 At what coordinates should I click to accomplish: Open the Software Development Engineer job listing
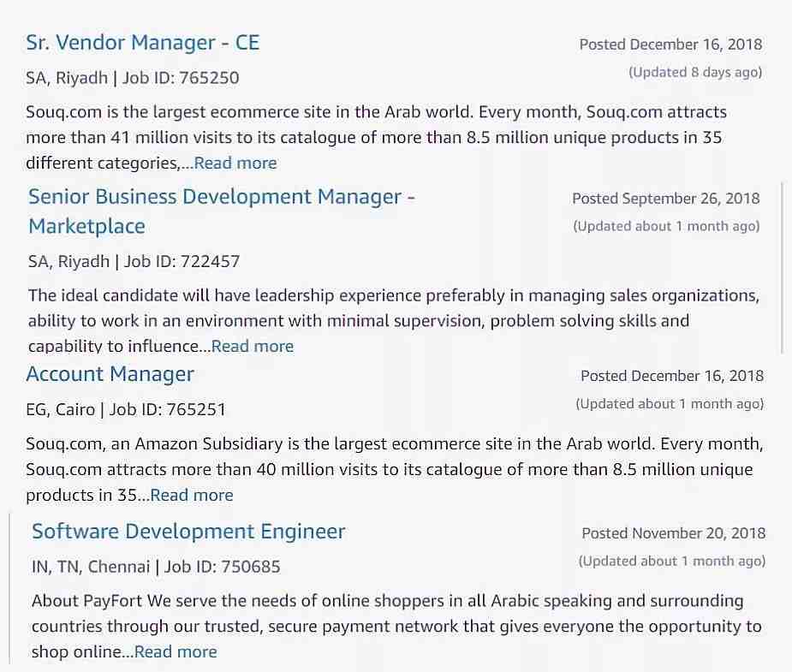tap(188, 532)
